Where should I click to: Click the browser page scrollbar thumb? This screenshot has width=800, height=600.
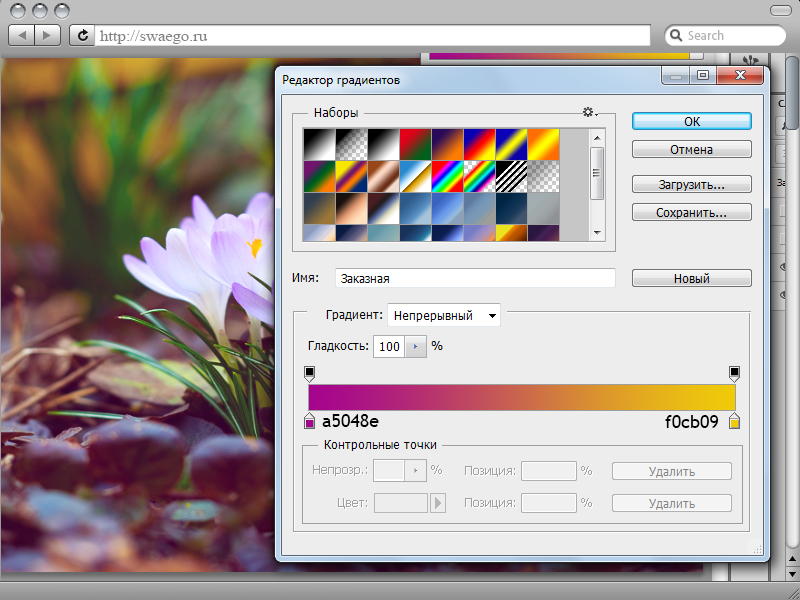792,92
